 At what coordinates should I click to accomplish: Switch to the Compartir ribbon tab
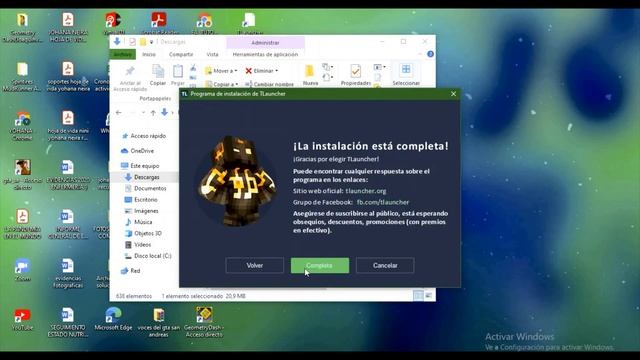tap(181, 54)
